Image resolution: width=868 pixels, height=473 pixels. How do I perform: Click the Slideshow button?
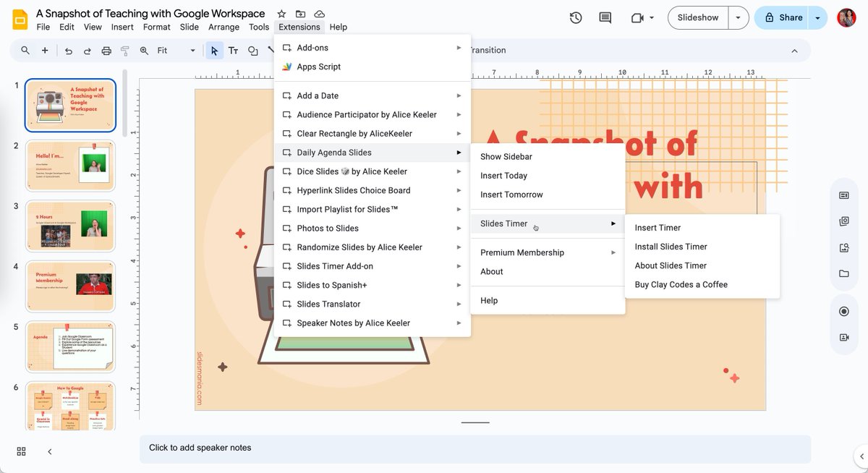tap(698, 17)
